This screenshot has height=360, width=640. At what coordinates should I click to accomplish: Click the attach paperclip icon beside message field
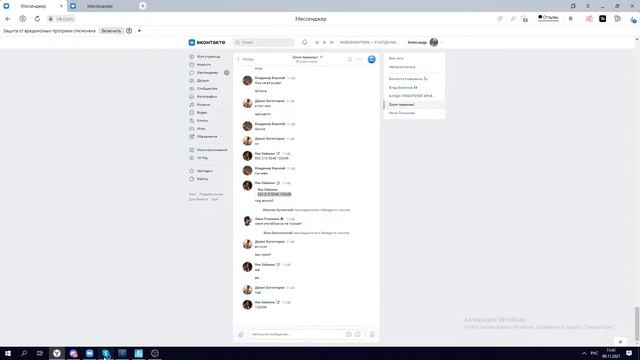point(241,334)
